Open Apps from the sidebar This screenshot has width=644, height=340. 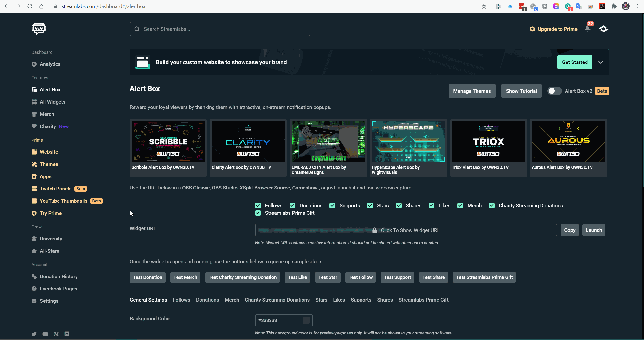[x=45, y=176]
